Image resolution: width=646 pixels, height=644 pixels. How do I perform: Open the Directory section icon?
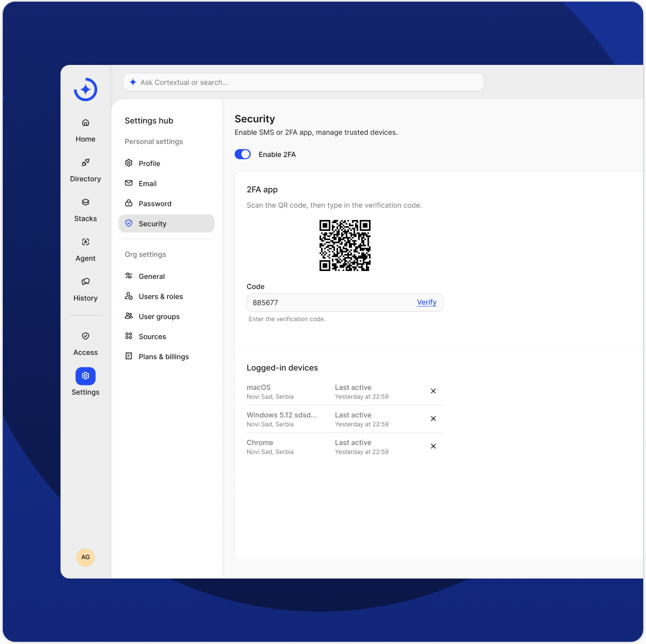[85, 163]
